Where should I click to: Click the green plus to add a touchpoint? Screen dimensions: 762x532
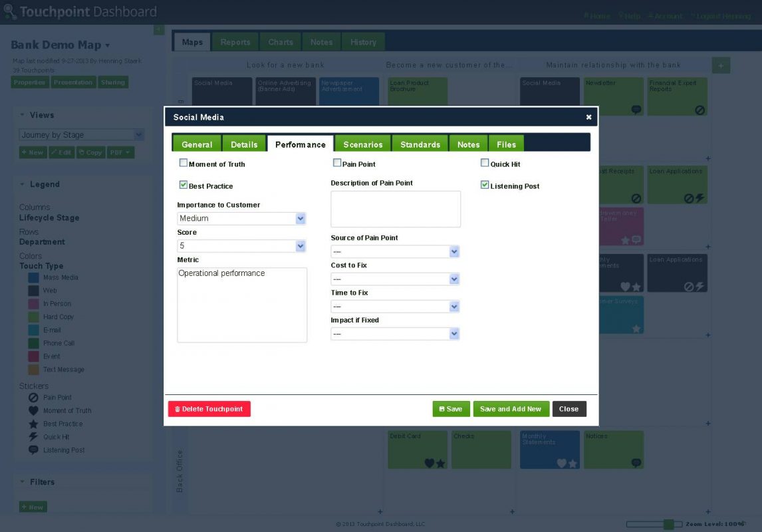[721, 65]
